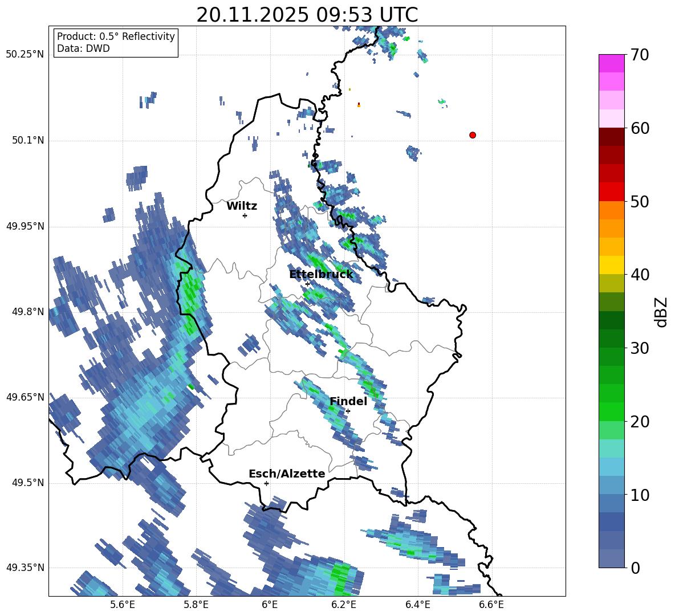The width and height of the screenshot is (675, 616).
Task: Click the Ettelbruck city label
Action: 321,275
